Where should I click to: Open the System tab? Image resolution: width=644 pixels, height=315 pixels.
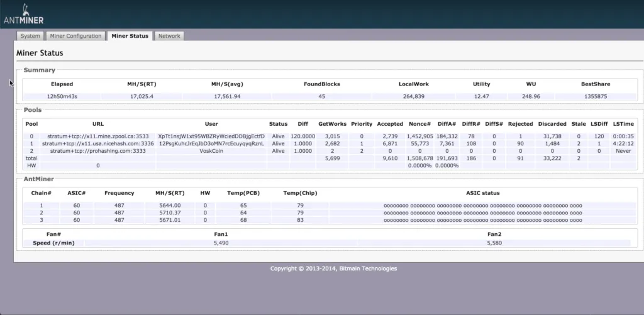(x=30, y=36)
